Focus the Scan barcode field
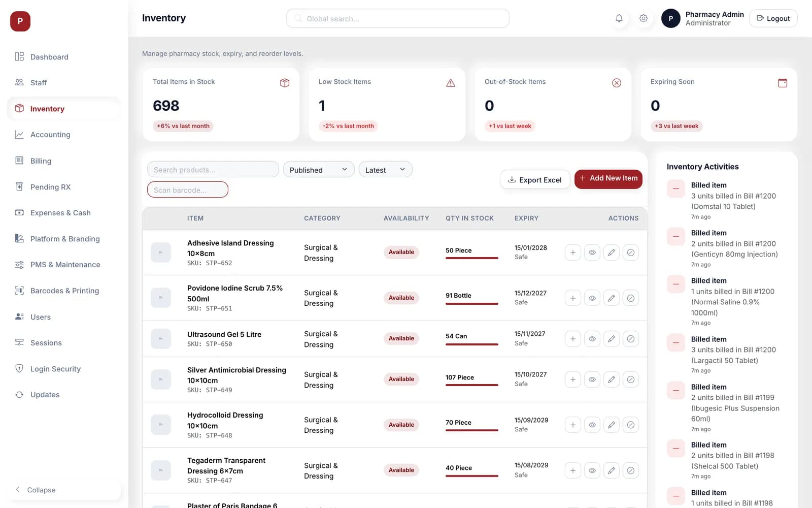 [x=188, y=189]
